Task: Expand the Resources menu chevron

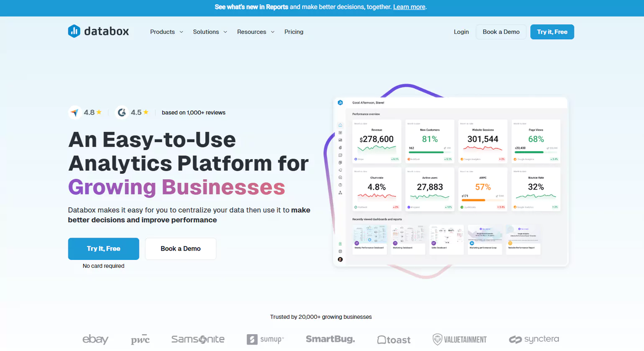Action: pyautogui.click(x=273, y=32)
